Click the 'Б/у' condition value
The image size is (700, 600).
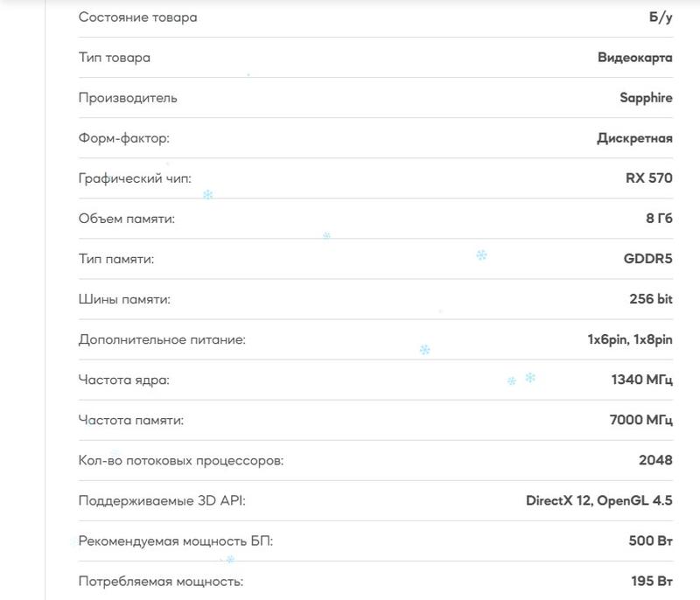click(661, 17)
